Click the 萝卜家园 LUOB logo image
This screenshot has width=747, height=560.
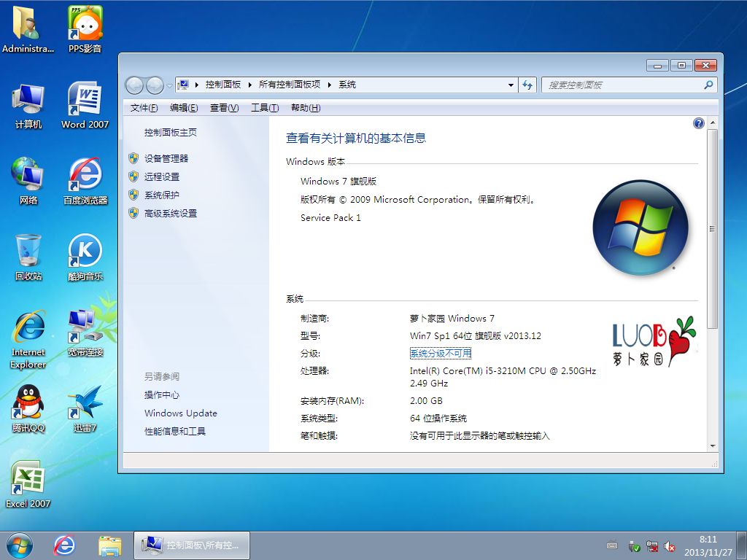(x=654, y=341)
